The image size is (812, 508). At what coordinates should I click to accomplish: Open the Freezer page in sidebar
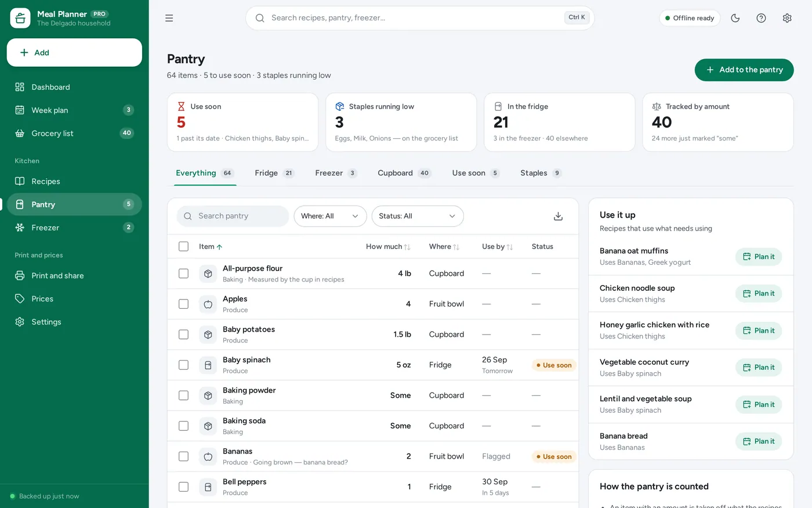coord(74,228)
